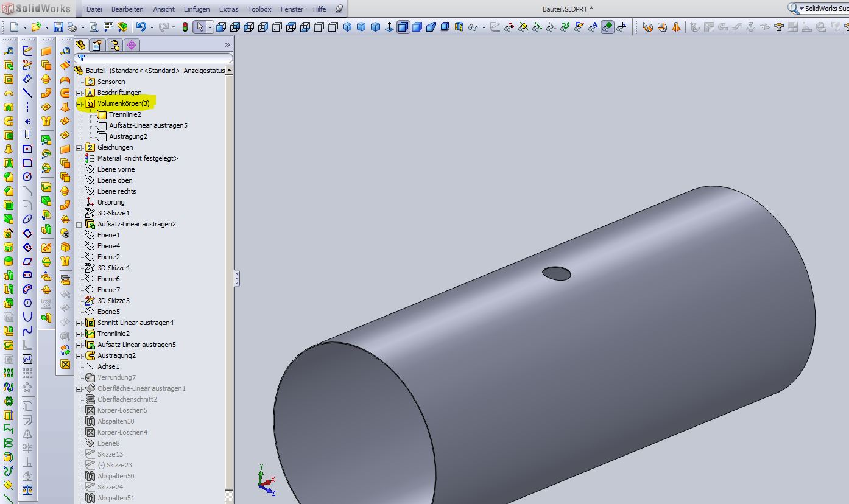Click the Normal To view arrow icon
The image size is (849, 504).
pyautogui.click(x=389, y=27)
